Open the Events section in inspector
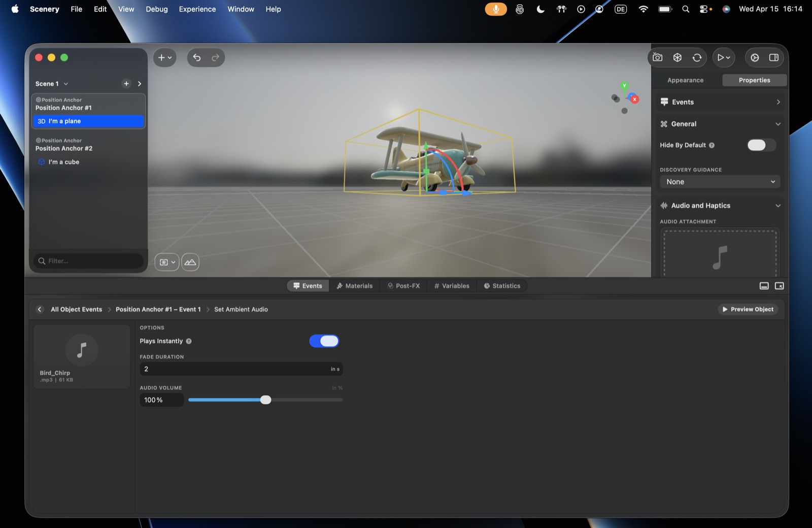This screenshot has width=812, height=528. tap(720, 102)
